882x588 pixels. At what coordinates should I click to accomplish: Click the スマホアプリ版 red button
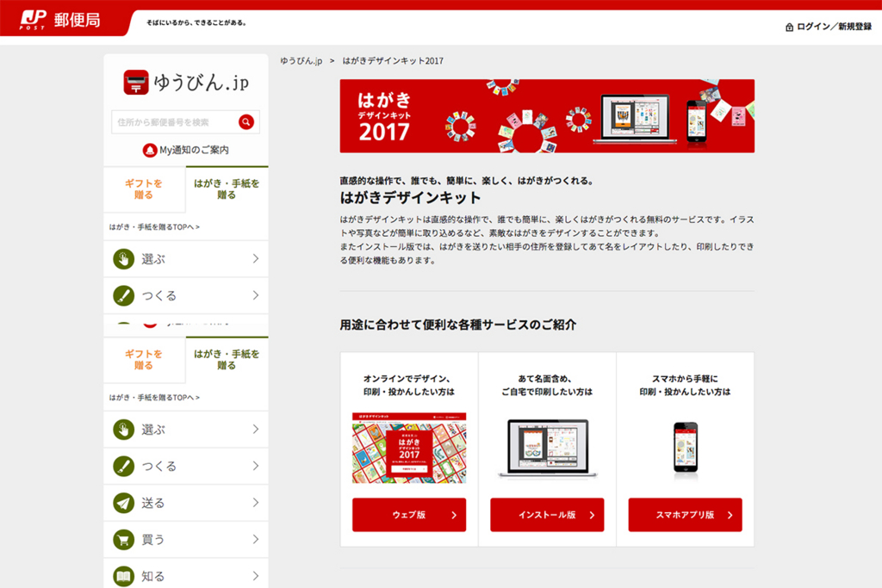[x=685, y=514]
